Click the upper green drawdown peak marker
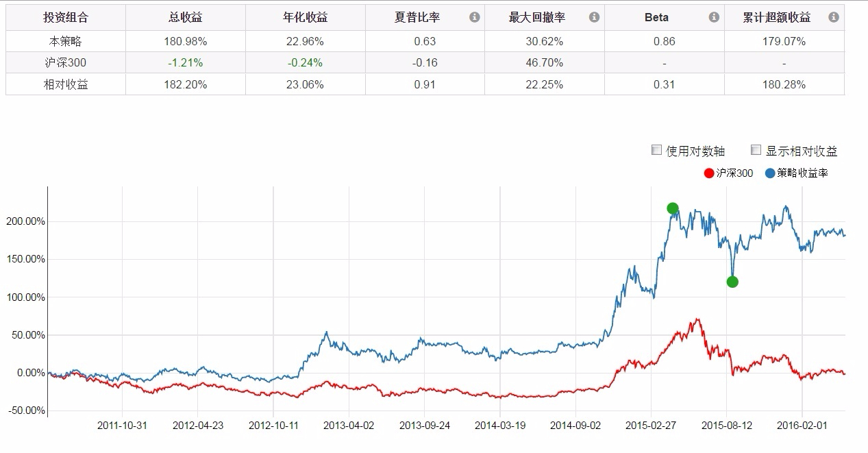Screen dimensions: 868x453 672,208
